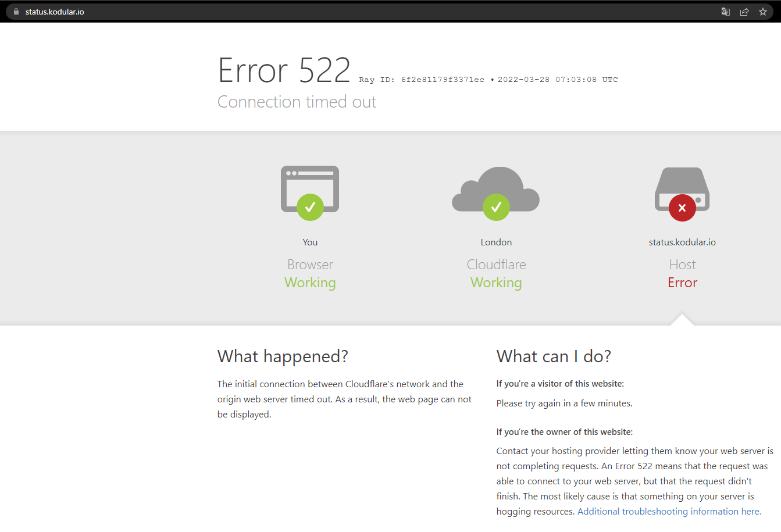This screenshot has width=781, height=532.
Task: Click the Connection timed out subtitle
Action: coord(297,102)
